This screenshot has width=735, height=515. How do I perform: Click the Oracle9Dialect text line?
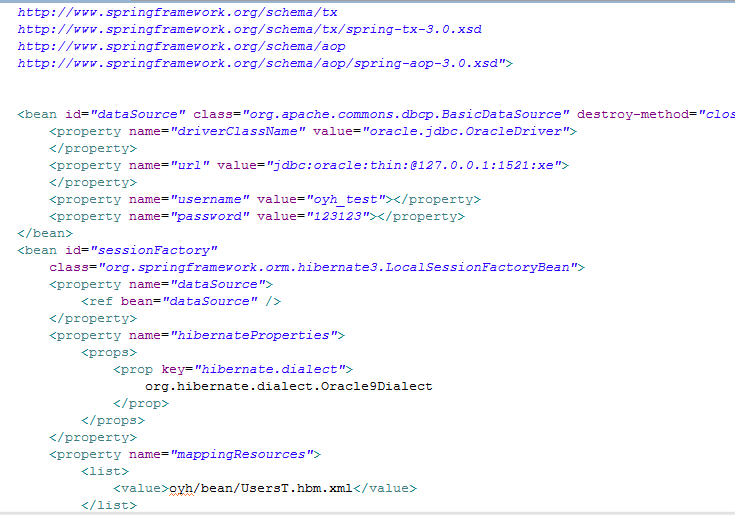288,386
